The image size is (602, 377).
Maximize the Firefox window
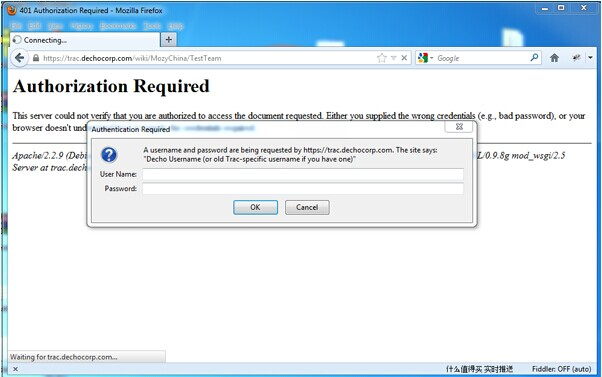[561, 8]
